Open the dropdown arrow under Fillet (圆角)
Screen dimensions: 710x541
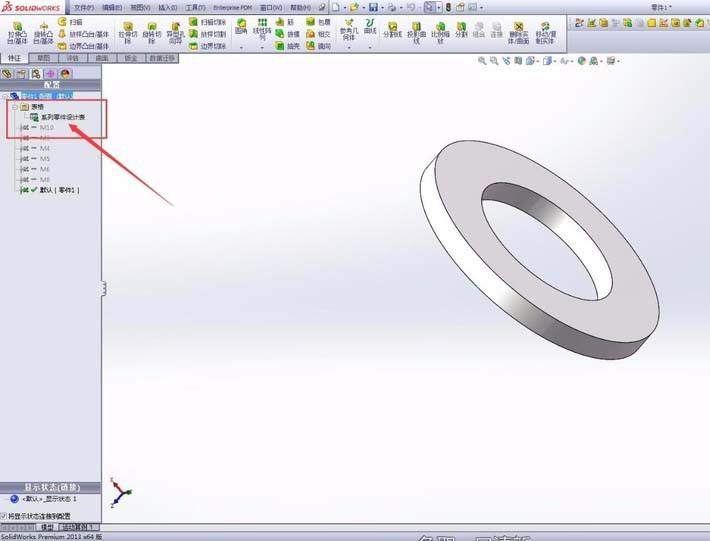[x=241, y=47]
